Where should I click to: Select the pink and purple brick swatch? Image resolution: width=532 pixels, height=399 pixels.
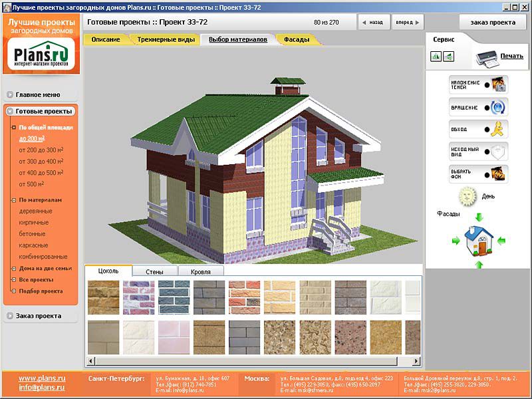[138, 293]
